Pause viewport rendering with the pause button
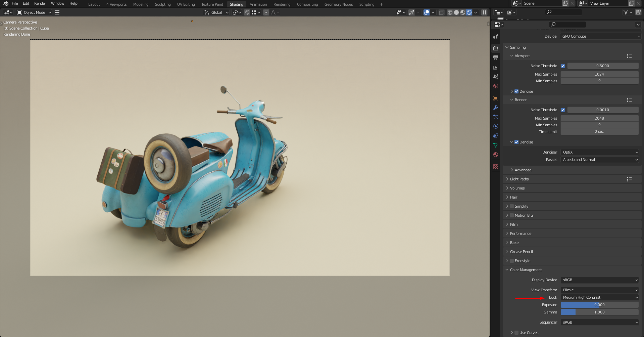The image size is (644, 337). [x=484, y=12]
